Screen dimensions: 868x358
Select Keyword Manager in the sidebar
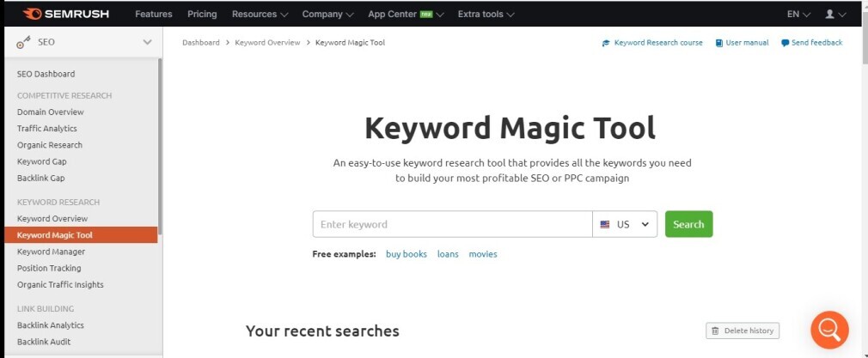pyautogui.click(x=51, y=252)
